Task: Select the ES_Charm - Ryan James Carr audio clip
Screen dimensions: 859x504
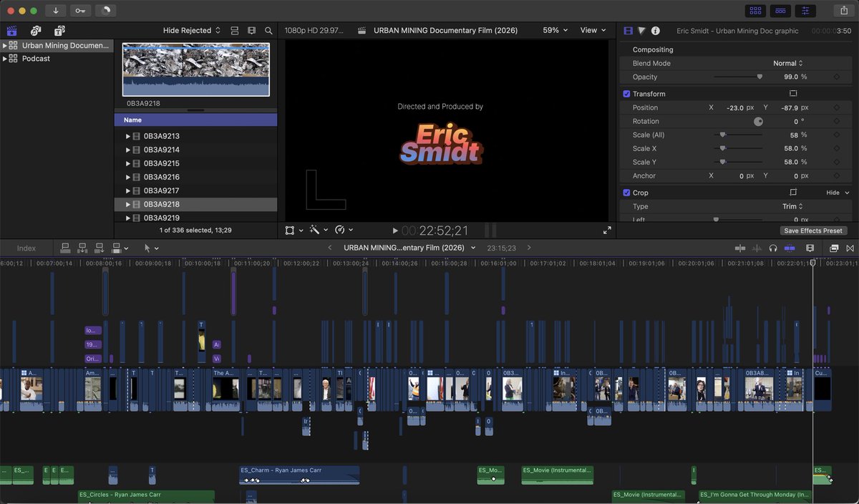Action: click(299, 475)
